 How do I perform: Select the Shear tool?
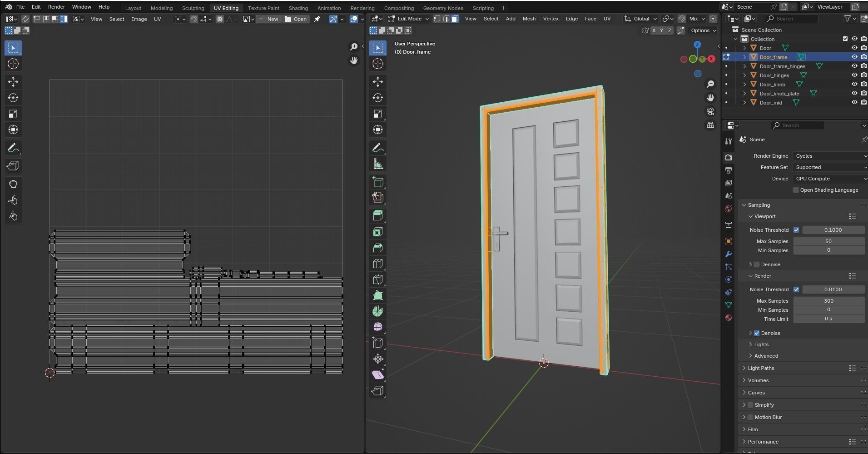[x=378, y=375]
